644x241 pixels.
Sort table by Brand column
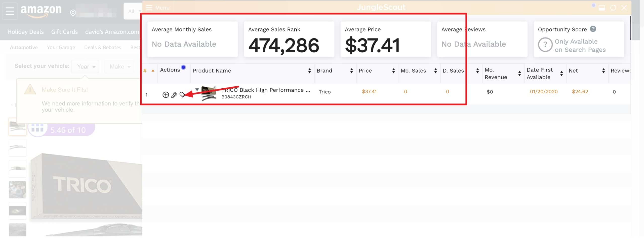(351, 71)
